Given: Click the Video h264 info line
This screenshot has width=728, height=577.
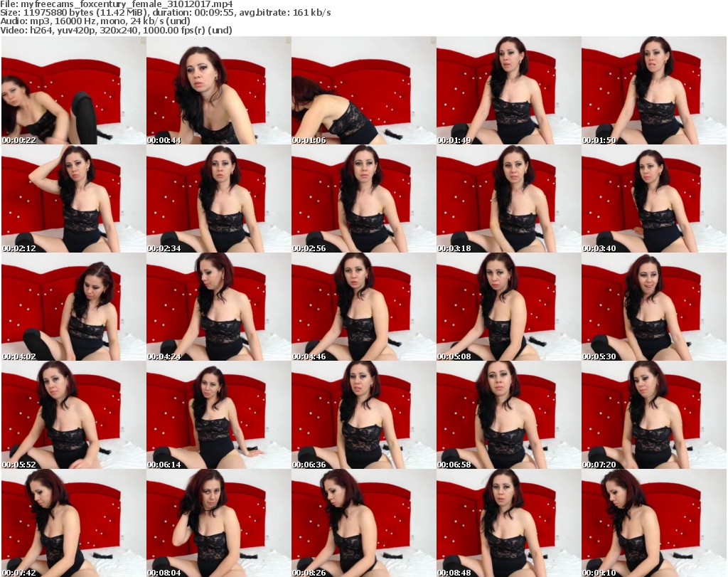Looking at the screenshot, I should (116, 30).
